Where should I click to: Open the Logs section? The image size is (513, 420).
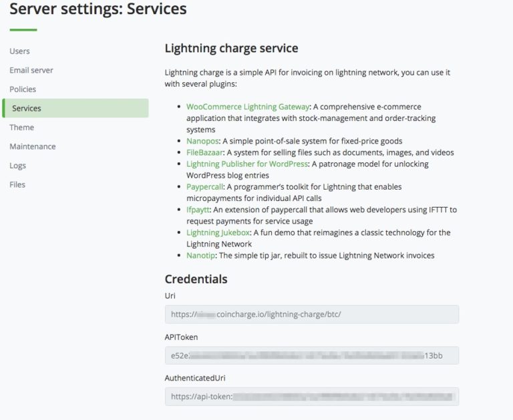[x=17, y=166]
